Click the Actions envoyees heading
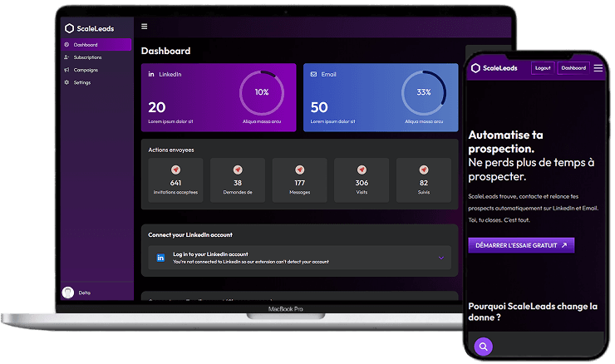This screenshot has height=364, width=615. coord(171,150)
